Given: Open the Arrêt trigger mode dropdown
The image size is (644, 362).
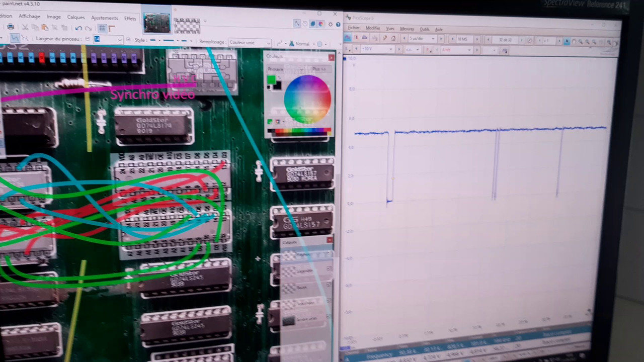Looking at the screenshot, I should click(x=457, y=50).
